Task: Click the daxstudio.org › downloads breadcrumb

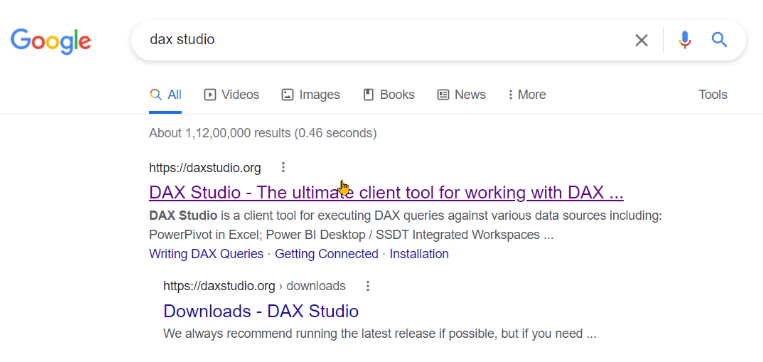Action: (x=254, y=286)
